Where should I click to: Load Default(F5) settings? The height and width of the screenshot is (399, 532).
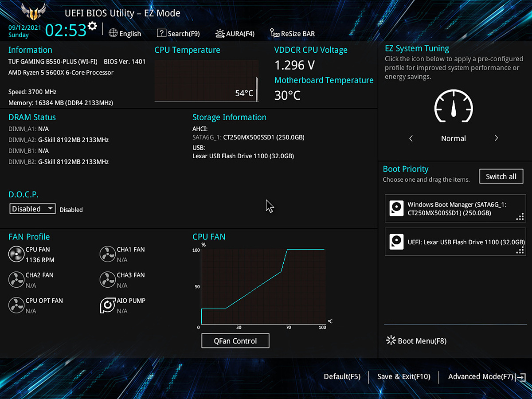coord(342,376)
